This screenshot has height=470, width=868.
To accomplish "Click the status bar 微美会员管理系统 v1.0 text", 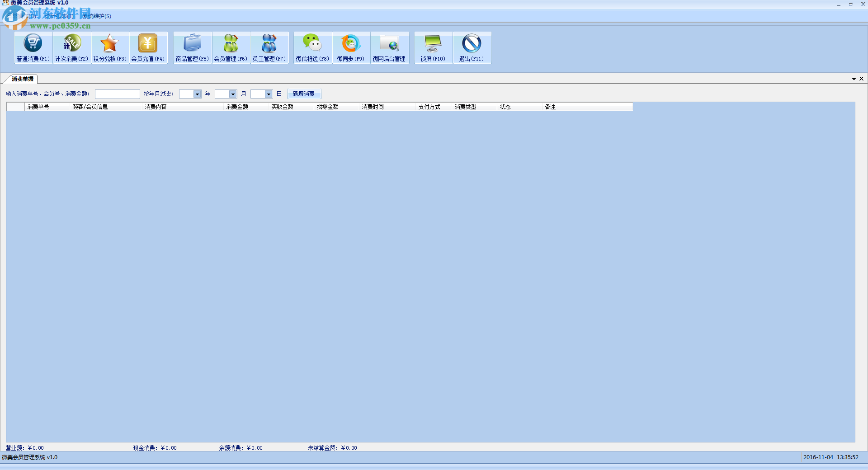I will tap(30, 457).
